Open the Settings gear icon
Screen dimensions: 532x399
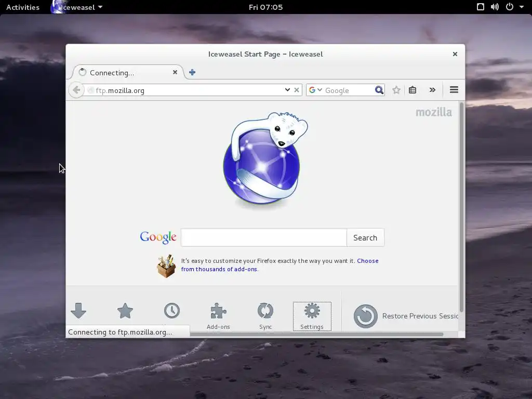(x=312, y=316)
